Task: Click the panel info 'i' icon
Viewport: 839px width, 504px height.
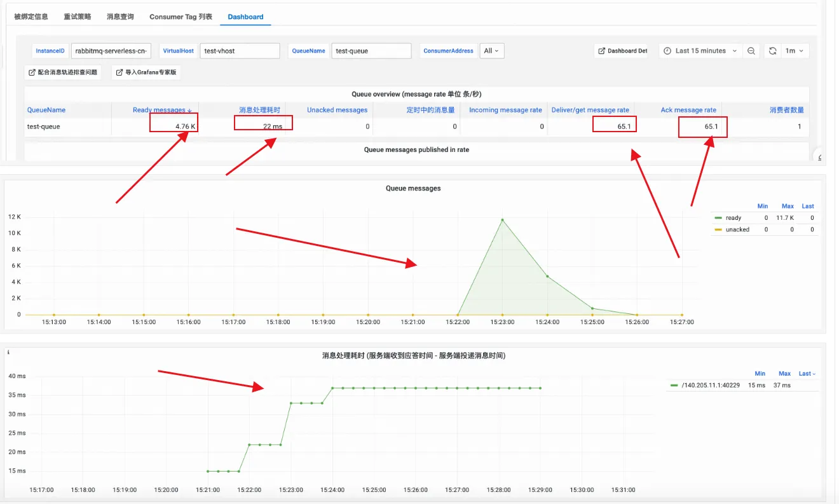Action: click(8, 352)
